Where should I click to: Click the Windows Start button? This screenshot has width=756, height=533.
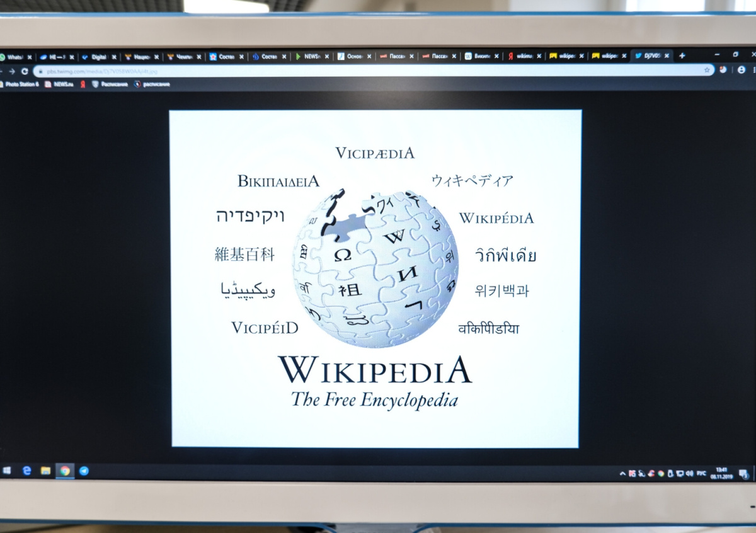click(7, 471)
